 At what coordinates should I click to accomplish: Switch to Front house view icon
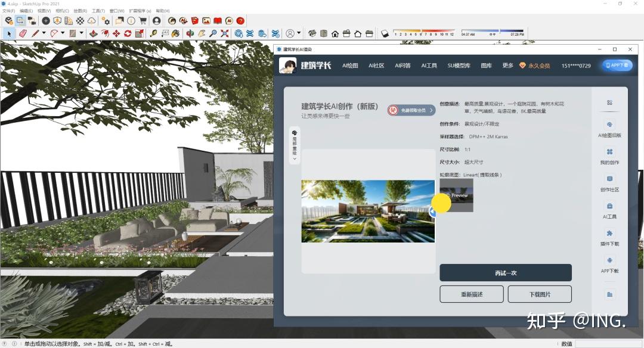tap(335, 33)
